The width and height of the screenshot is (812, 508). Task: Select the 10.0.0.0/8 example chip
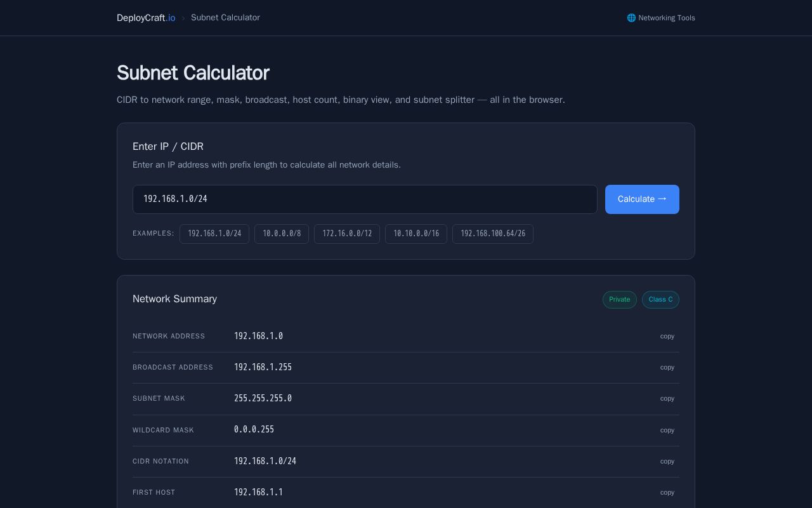[x=282, y=234]
